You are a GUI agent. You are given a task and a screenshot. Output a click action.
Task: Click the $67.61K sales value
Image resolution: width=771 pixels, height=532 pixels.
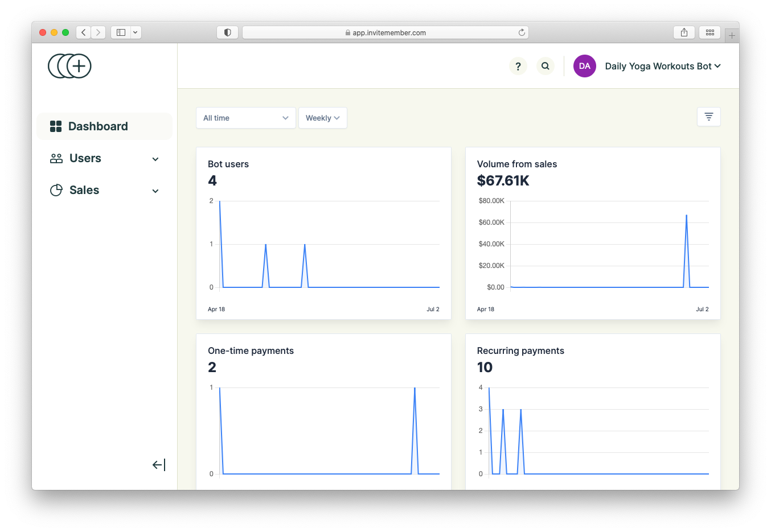tap(503, 181)
